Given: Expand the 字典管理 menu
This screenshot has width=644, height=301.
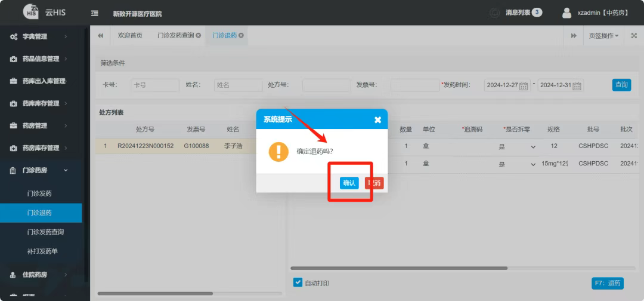Looking at the screenshot, I should click(x=66, y=36).
